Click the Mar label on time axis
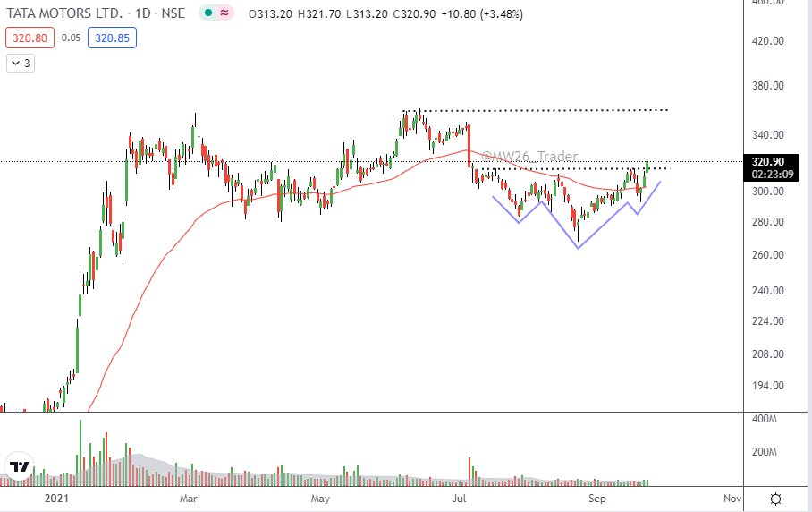The width and height of the screenshot is (812, 512). 189,499
